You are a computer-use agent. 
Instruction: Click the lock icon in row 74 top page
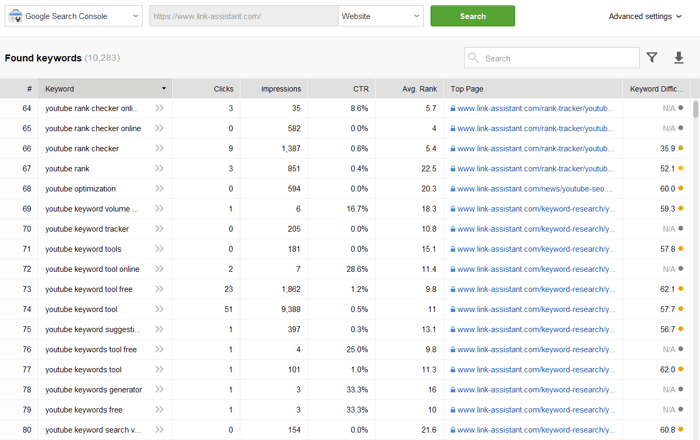(x=453, y=309)
